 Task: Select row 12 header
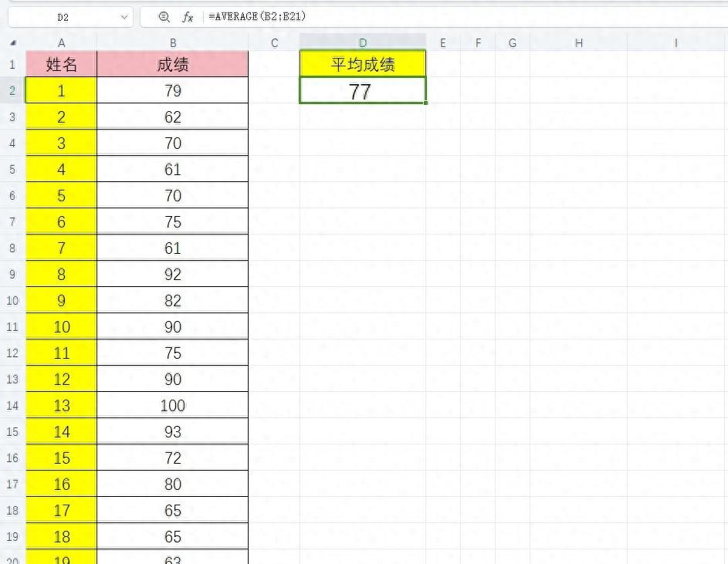(x=12, y=353)
